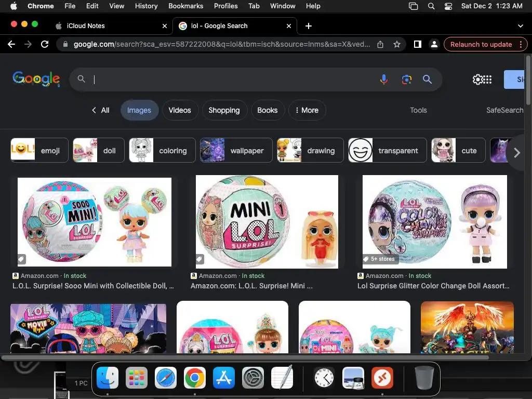Click the Google logo
This screenshot has width=532, height=399.
pyautogui.click(x=36, y=79)
